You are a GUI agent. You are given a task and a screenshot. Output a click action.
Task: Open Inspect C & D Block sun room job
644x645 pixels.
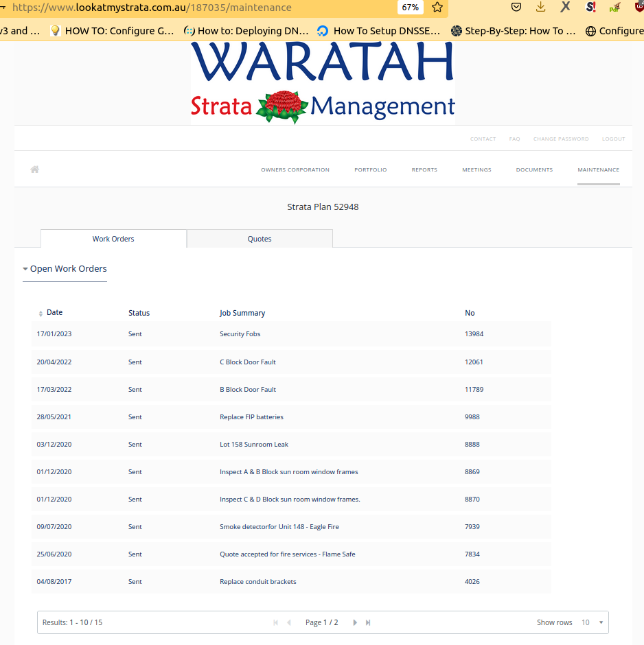click(290, 500)
